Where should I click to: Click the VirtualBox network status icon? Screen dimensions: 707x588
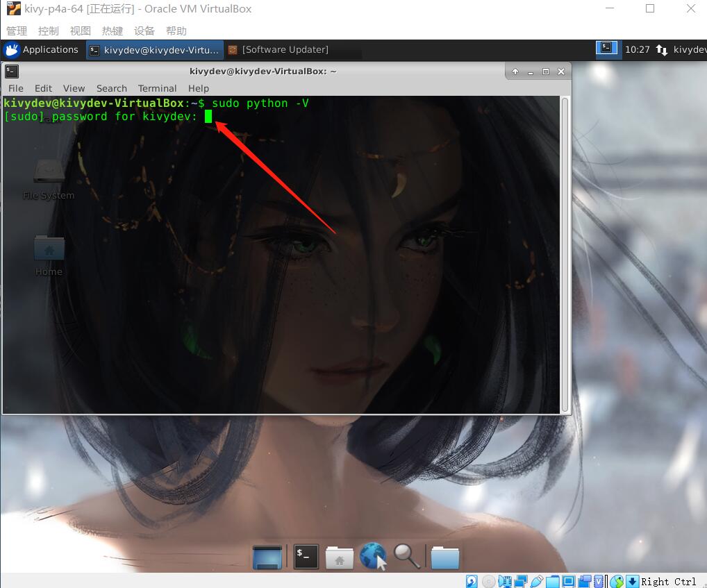(x=521, y=581)
